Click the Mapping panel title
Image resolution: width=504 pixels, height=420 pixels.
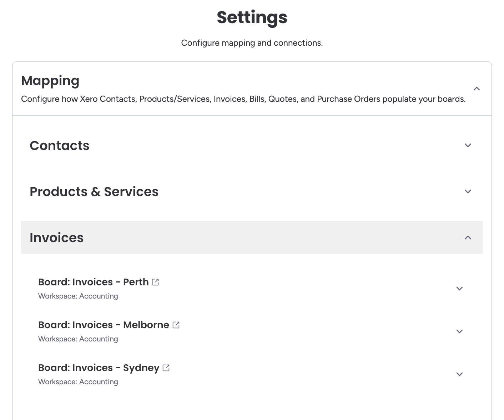click(x=50, y=81)
